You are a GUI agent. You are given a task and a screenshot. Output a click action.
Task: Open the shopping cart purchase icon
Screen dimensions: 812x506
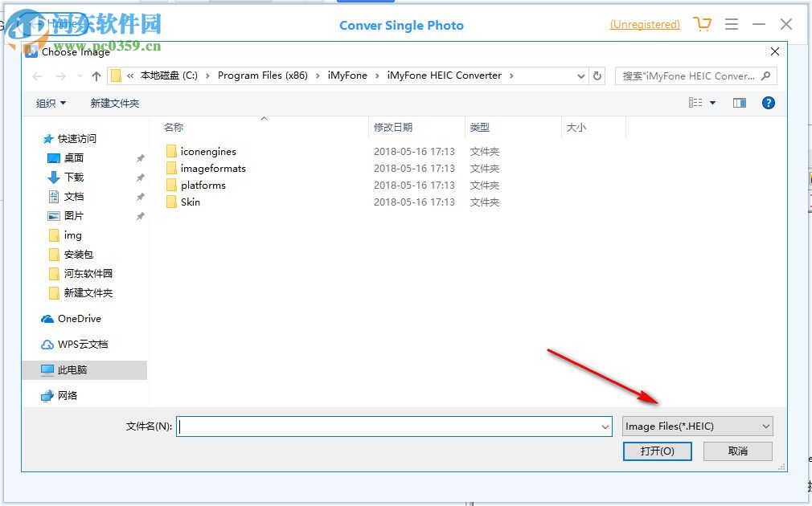[703, 24]
